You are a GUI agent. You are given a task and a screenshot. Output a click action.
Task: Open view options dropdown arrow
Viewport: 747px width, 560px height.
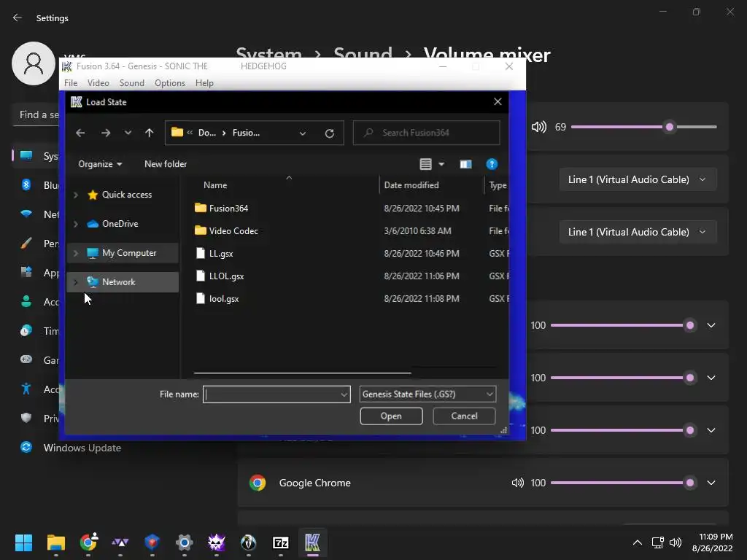click(x=441, y=164)
